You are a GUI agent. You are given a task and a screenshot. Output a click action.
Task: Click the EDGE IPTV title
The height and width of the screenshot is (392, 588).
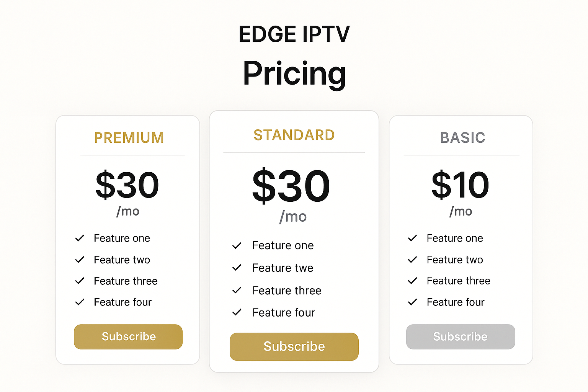[x=294, y=34]
